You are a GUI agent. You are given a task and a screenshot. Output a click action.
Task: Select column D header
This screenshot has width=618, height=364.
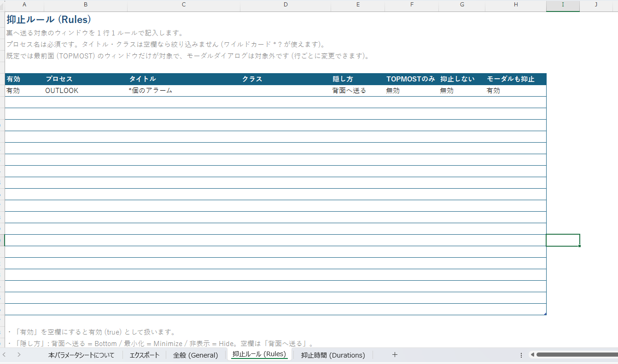pos(286,5)
